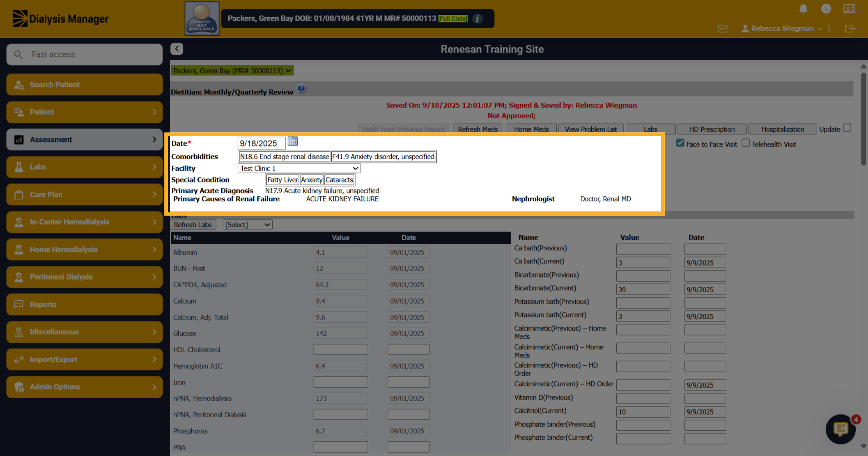Collapse the sidebar with back arrow button
Screen dimensions: 868x456
click(177, 49)
